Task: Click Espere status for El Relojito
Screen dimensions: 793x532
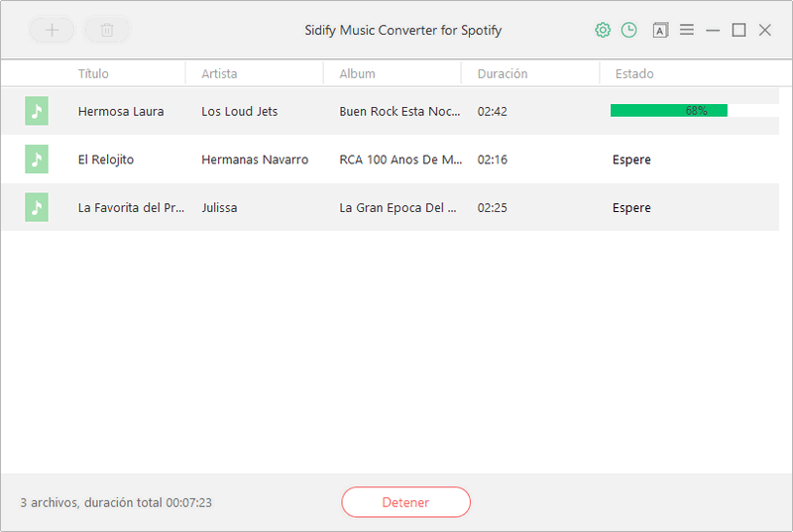Action: 631,160
